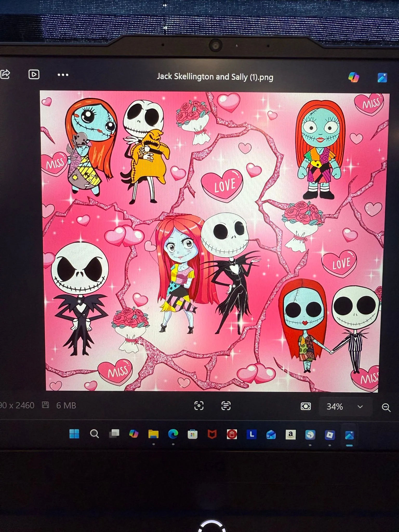Open the red shopping bag app on the taskbar
This screenshot has width=399, height=532.
tap(232, 434)
